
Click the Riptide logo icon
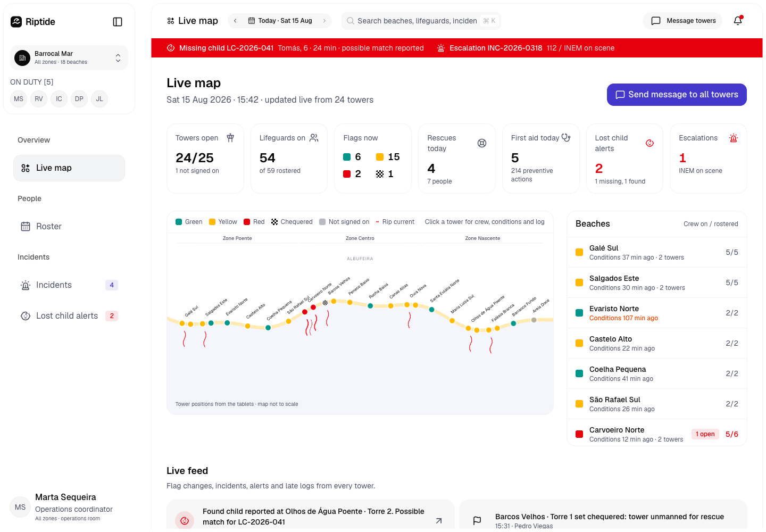pyautogui.click(x=16, y=22)
